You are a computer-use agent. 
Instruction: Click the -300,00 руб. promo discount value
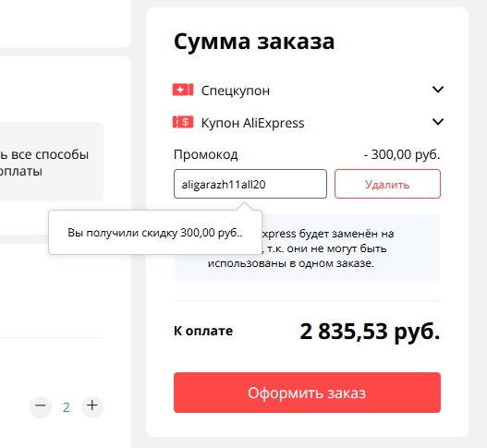(x=402, y=154)
